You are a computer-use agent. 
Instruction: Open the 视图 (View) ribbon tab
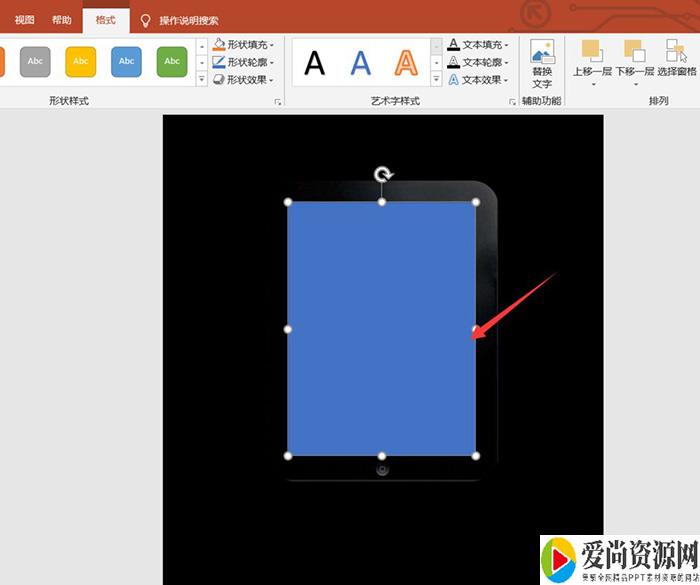coord(24,20)
